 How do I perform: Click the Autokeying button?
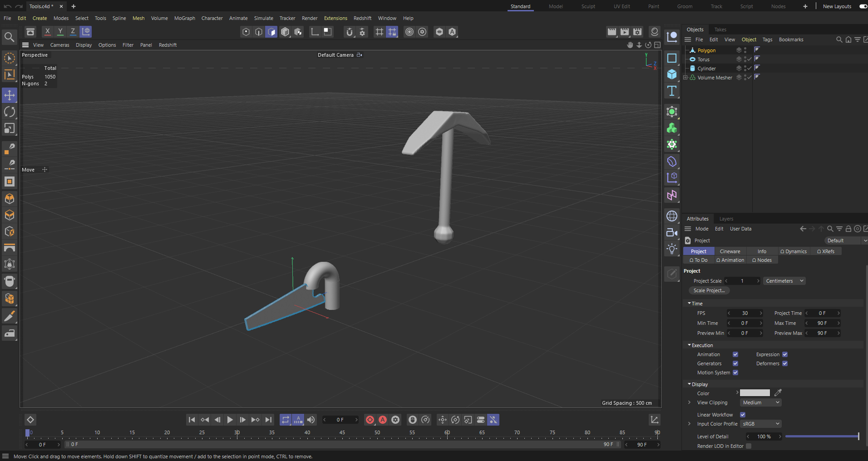(x=383, y=420)
